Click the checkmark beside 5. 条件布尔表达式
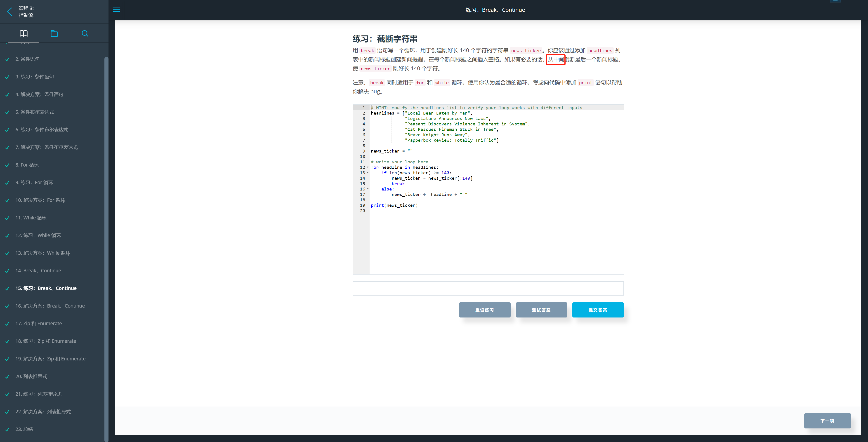The width and height of the screenshot is (868, 442). [7, 112]
